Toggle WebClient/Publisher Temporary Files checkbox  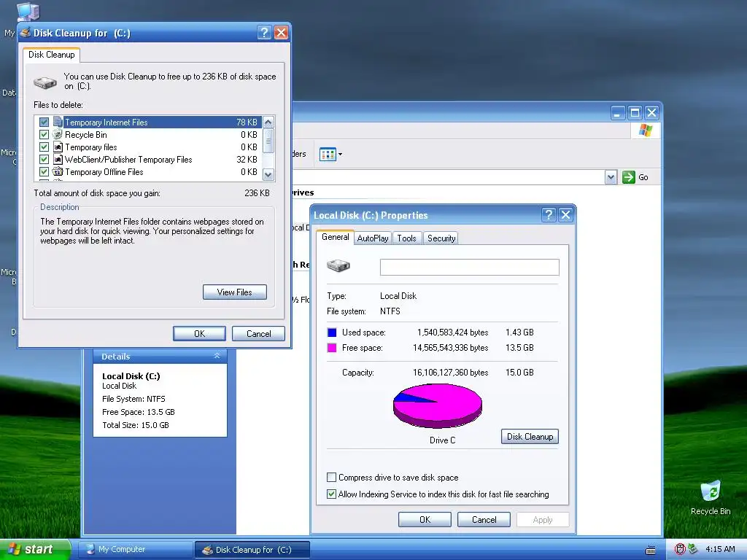click(x=44, y=160)
